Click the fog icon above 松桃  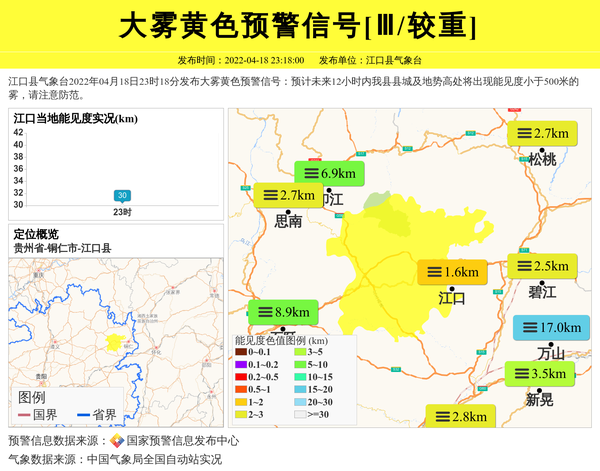522,133
